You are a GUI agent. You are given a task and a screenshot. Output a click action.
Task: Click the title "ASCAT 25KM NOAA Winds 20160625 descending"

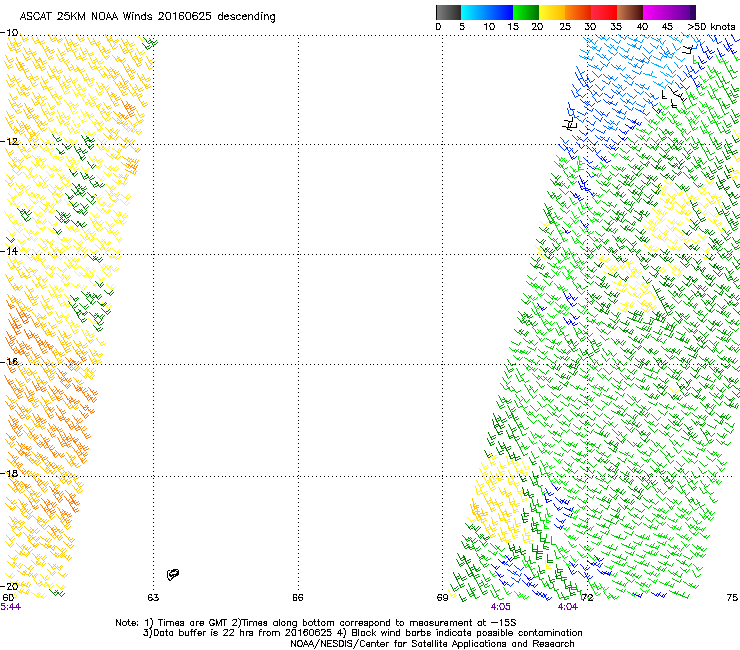coord(147,16)
